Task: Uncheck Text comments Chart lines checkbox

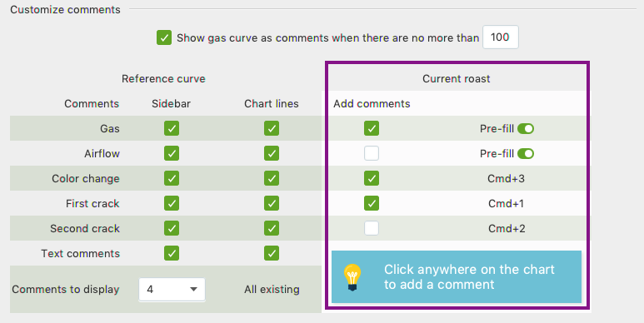Action: click(272, 253)
